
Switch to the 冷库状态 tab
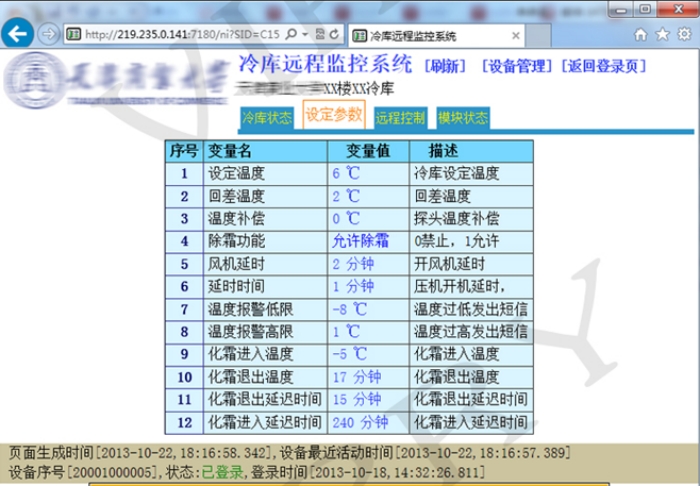tap(267, 118)
